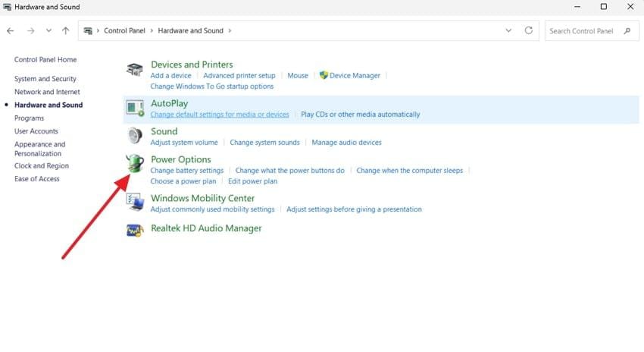Click Change system sounds
Image resolution: width=644 pixels, height=352 pixels.
point(264,143)
